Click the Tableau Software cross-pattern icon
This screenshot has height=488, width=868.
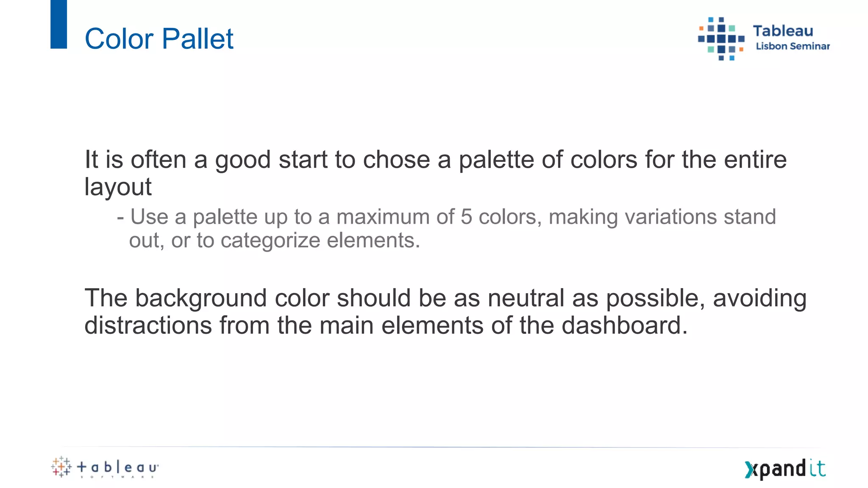coord(61,467)
